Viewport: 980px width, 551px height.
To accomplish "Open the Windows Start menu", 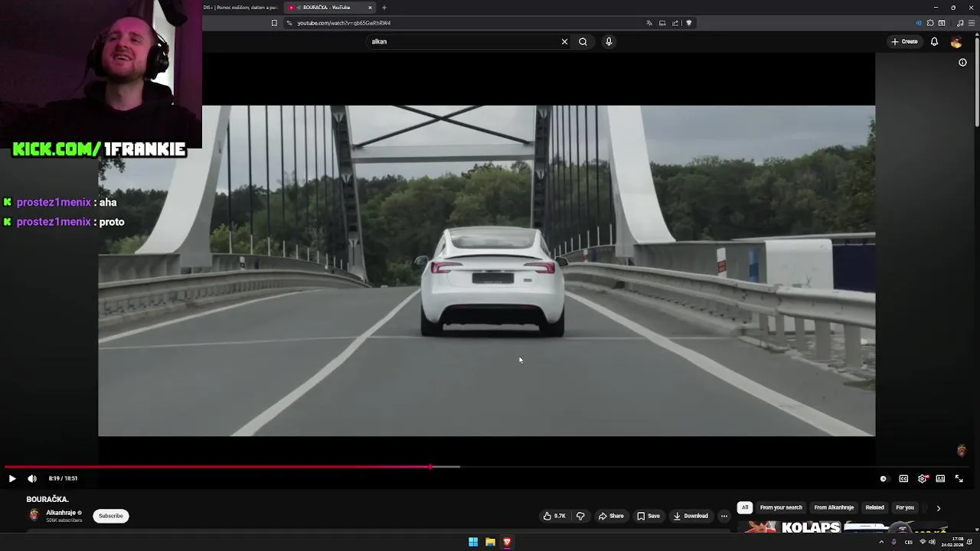I will click(x=473, y=542).
